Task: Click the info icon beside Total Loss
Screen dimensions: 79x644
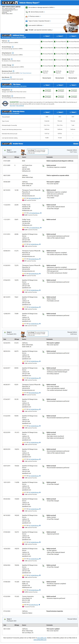Action: tap(8, 41)
